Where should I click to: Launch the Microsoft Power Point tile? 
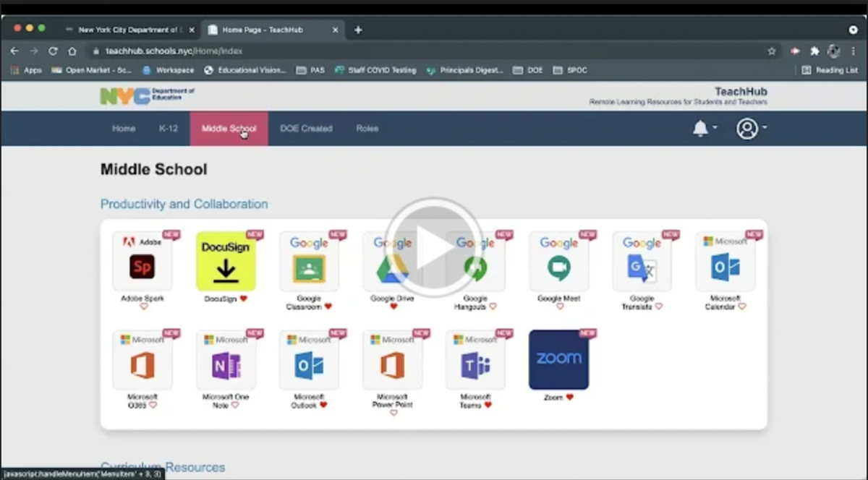tap(392, 360)
